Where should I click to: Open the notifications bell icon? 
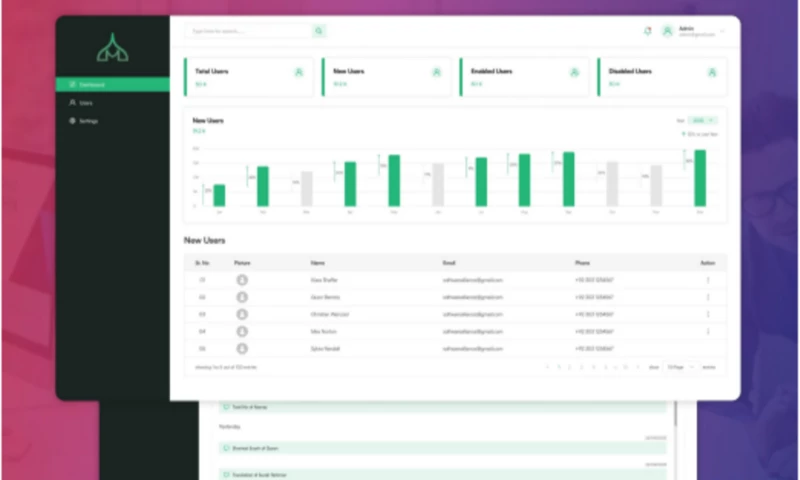pos(647,31)
